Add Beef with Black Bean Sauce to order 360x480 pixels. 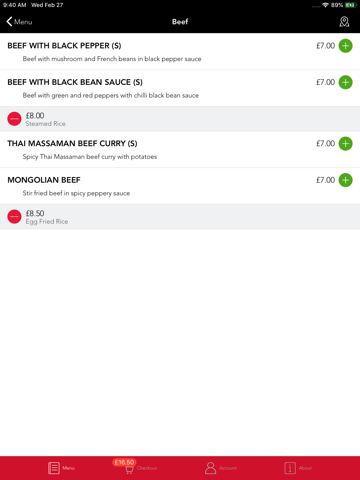coord(345,82)
